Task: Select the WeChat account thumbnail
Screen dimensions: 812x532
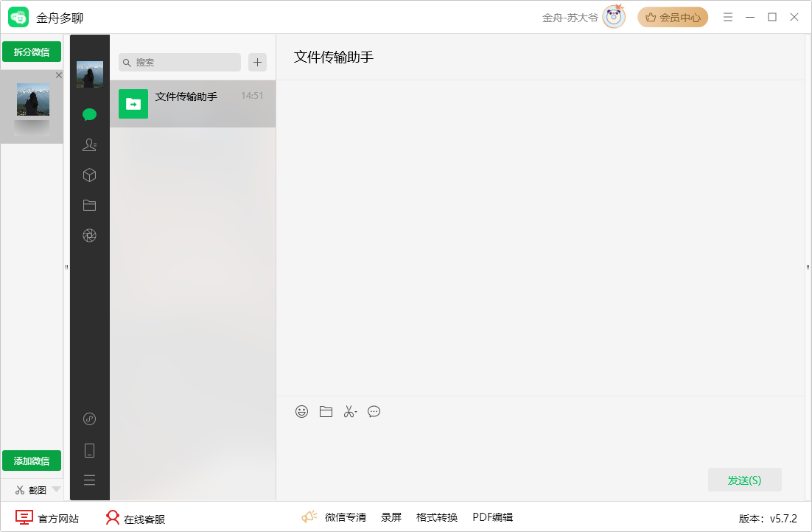Action: 32,107
